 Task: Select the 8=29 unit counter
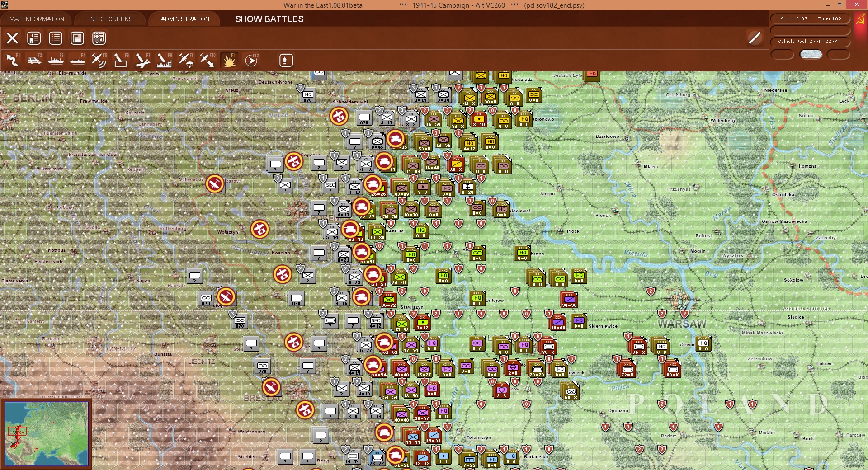click(467, 187)
